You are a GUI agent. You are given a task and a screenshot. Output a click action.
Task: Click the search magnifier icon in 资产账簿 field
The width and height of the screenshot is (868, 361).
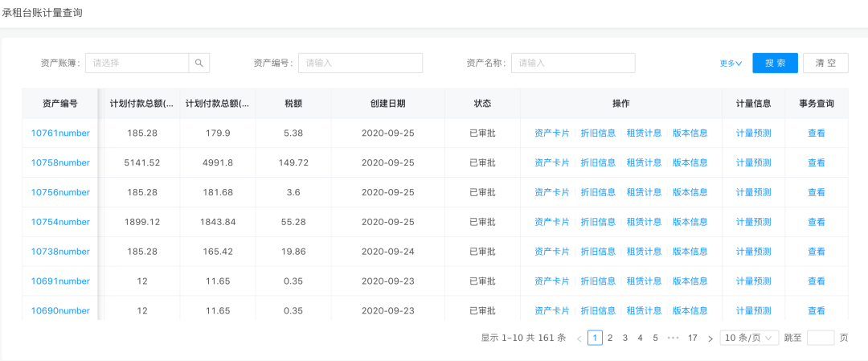[199, 63]
